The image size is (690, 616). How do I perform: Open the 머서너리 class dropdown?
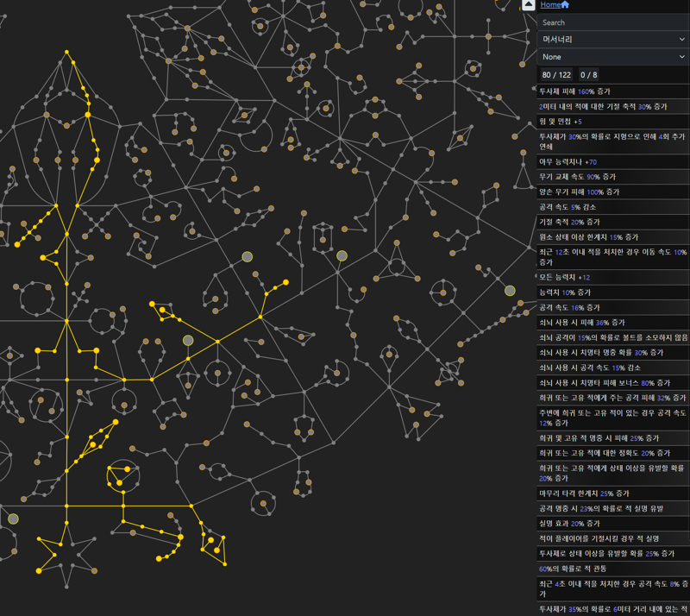612,40
